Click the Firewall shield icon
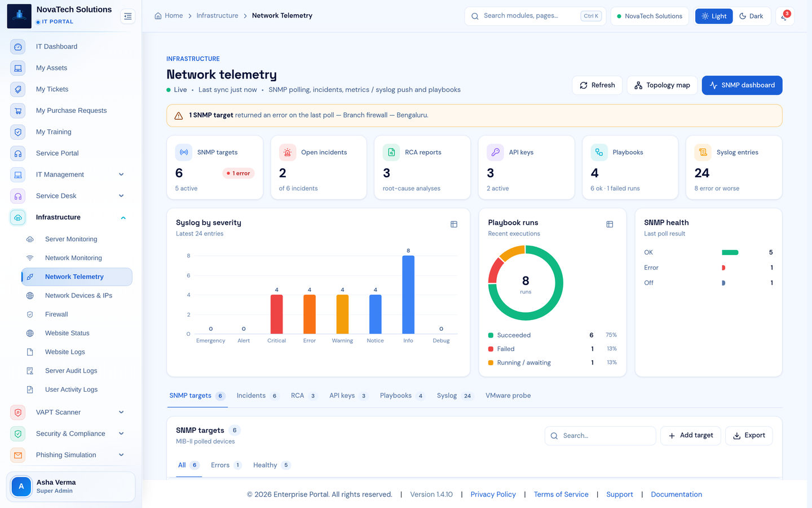The image size is (812, 508). [x=30, y=314]
